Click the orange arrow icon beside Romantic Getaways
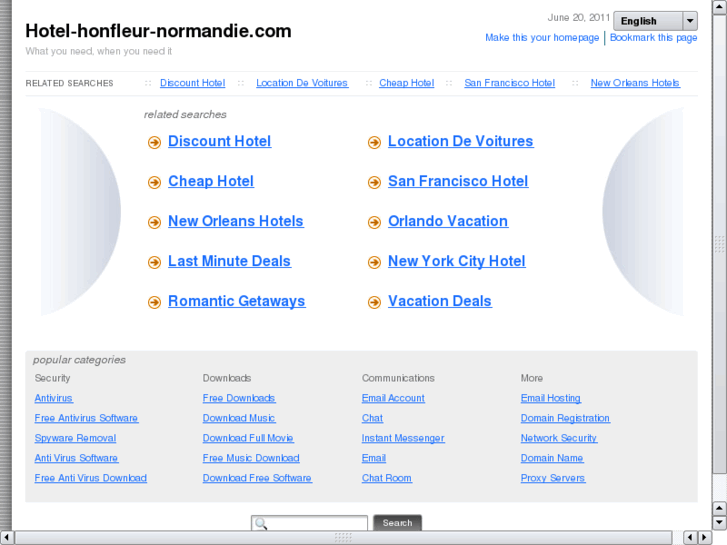This screenshot has width=727, height=545. tap(154, 302)
